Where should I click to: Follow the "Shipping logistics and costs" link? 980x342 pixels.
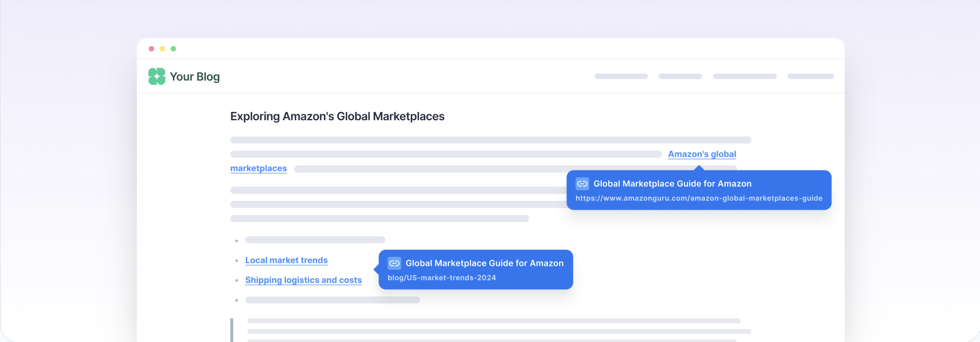303,280
